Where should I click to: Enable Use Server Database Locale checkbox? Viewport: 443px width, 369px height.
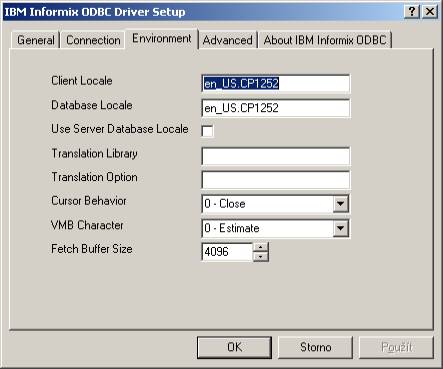(207, 130)
